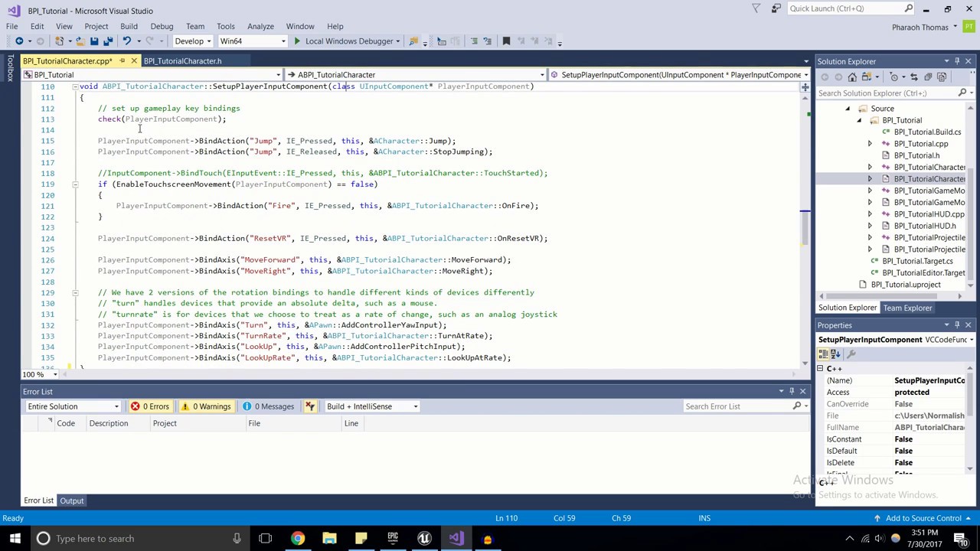Click the bookmark toggle icon in toolbar
The image size is (980, 551).
(506, 41)
